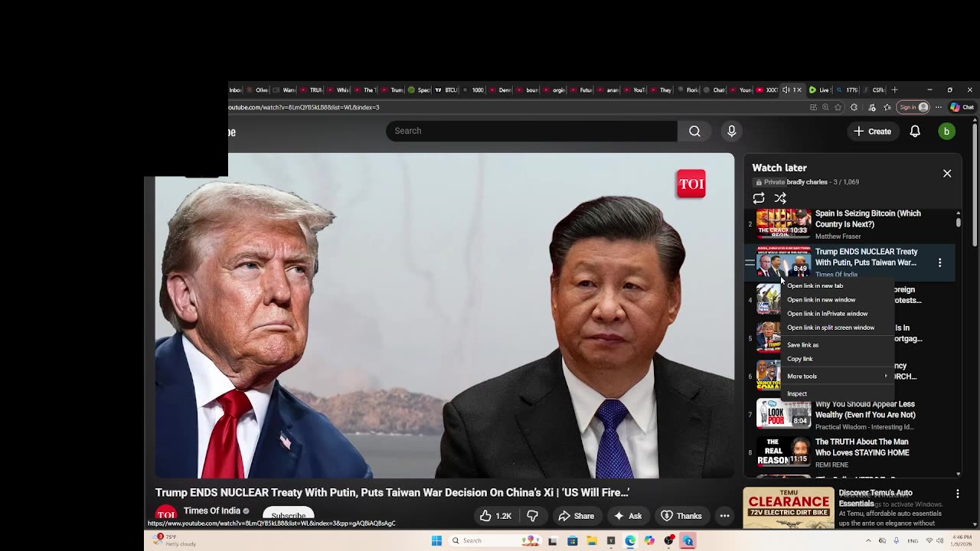Open Microsoft Store from taskbar
Viewport: 980px width, 551px height.
[572, 541]
